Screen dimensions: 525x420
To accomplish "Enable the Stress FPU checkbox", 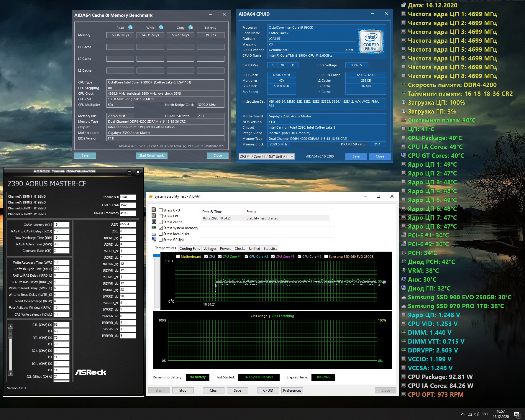I will (x=161, y=216).
